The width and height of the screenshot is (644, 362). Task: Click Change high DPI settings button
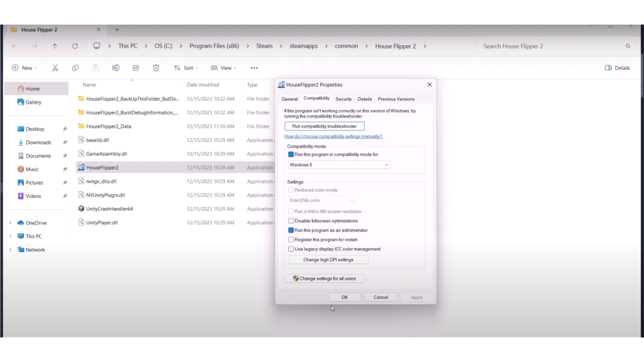[328, 260]
